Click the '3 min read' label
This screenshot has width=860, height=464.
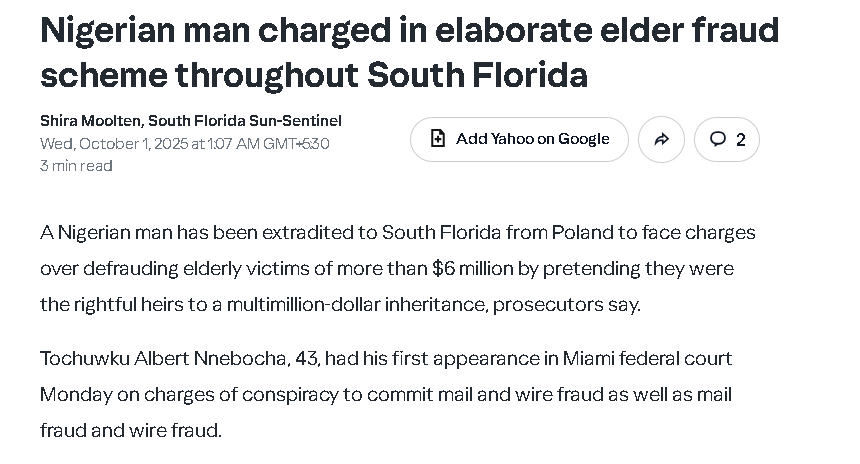(76, 166)
